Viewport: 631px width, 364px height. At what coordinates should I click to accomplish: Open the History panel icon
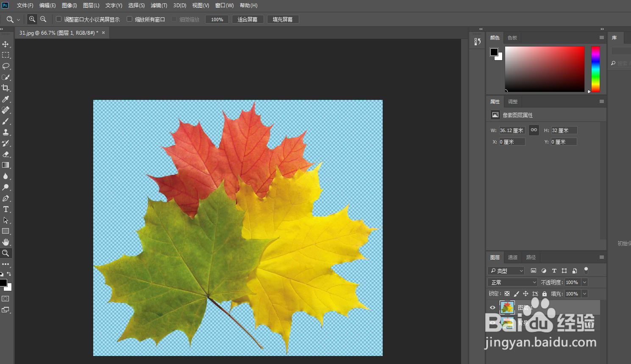pos(477,41)
